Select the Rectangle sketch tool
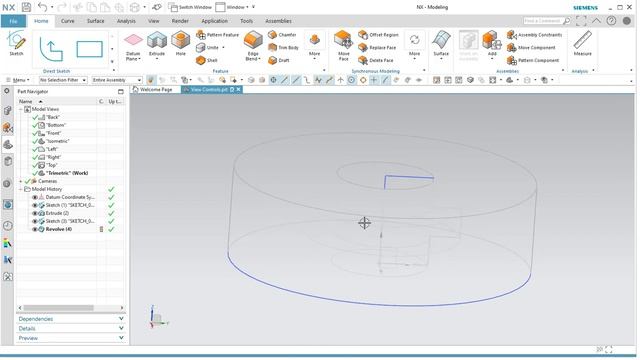 (x=89, y=49)
